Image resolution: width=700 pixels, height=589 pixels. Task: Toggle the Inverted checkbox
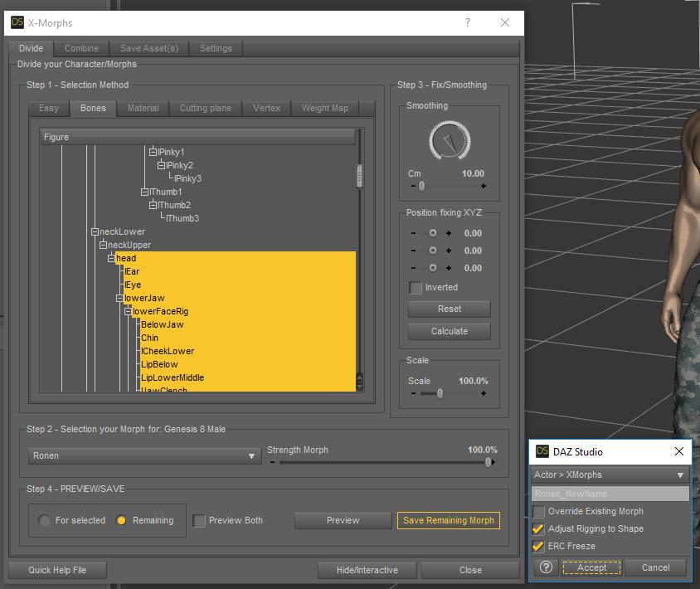click(416, 288)
